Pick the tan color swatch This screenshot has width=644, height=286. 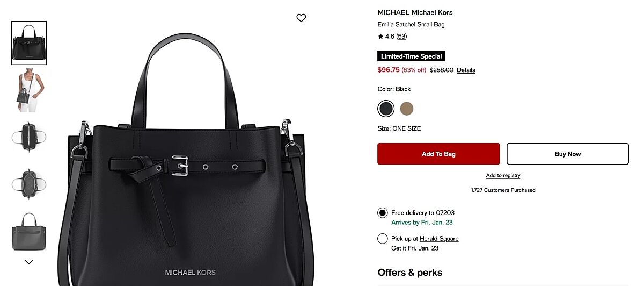[407, 109]
